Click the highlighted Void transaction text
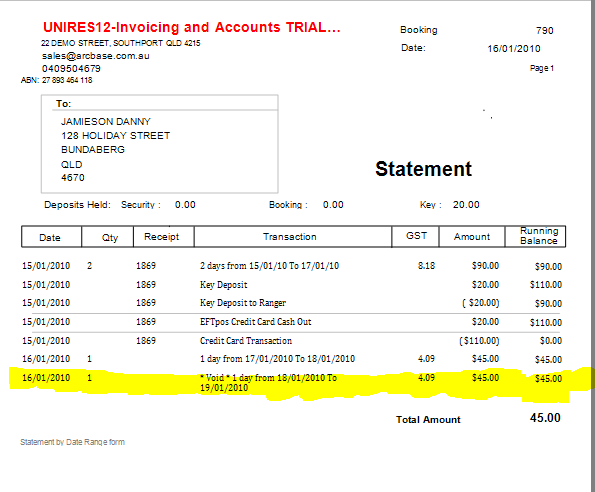 [268, 383]
